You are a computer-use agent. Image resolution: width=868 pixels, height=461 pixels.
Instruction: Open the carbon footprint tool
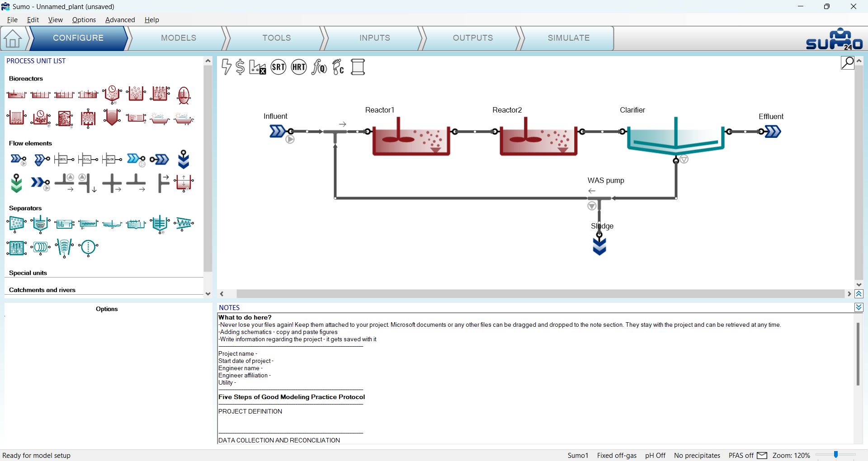tap(338, 67)
